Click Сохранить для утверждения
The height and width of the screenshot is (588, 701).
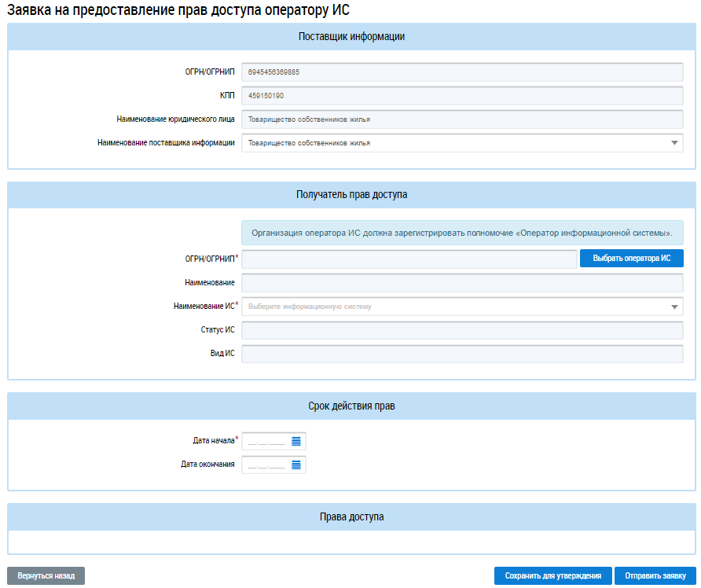[552, 575]
